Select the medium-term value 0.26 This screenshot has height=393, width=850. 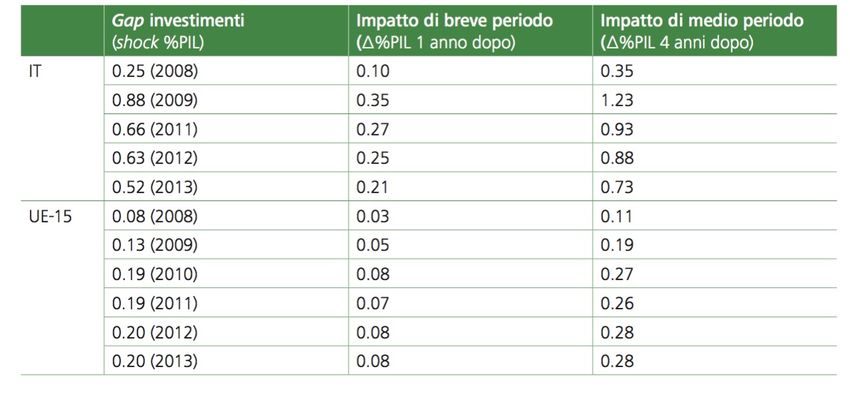tap(617, 303)
